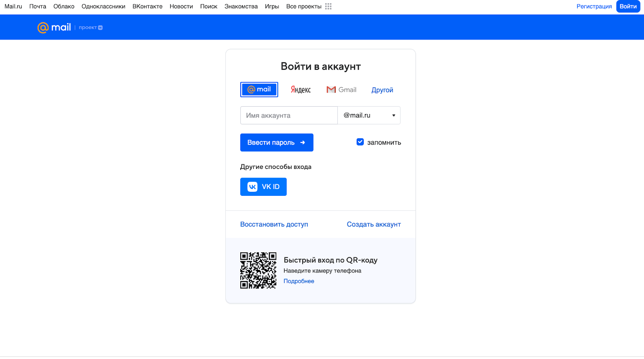Open Mail.ru in top navigation
644x359 pixels.
click(13, 6)
